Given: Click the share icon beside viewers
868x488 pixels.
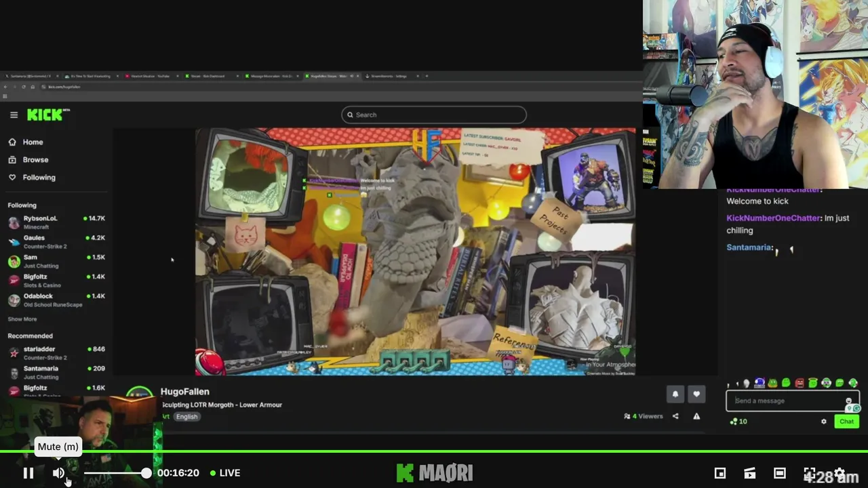Looking at the screenshot, I should [x=675, y=416].
